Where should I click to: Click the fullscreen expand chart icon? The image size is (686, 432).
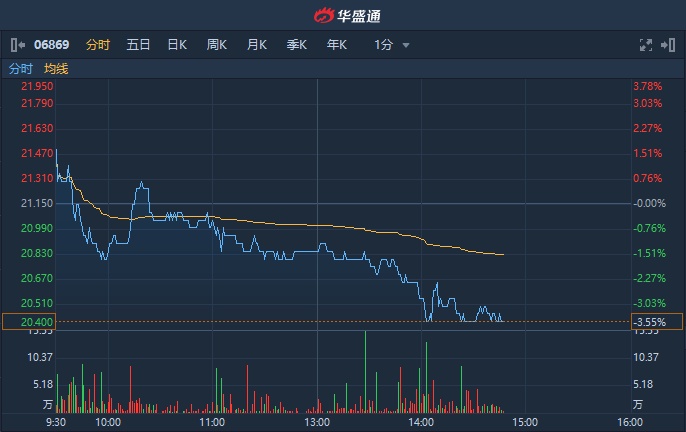pos(646,45)
